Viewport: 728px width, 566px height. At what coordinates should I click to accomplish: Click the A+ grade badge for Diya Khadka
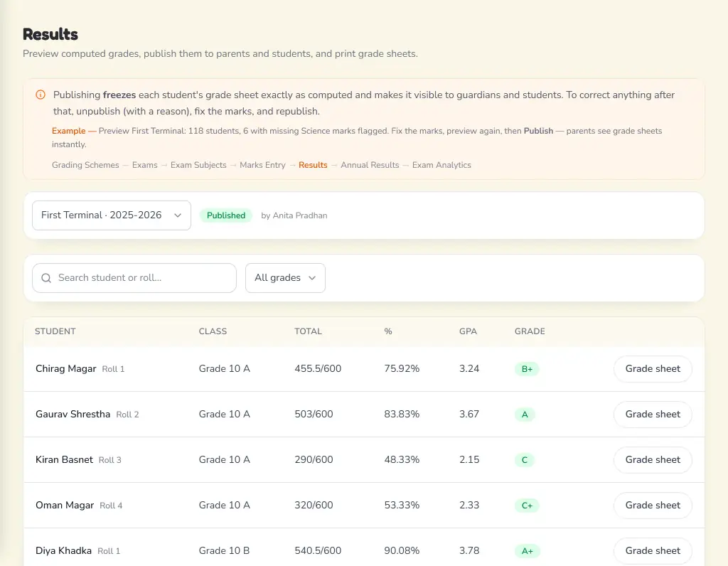528,551
